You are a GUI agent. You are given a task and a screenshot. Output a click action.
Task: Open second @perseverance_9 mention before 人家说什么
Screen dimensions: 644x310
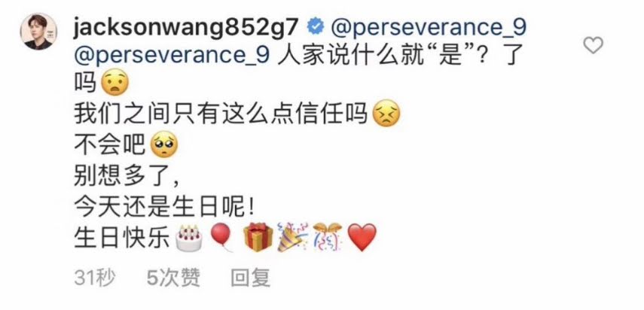(x=172, y=56)
